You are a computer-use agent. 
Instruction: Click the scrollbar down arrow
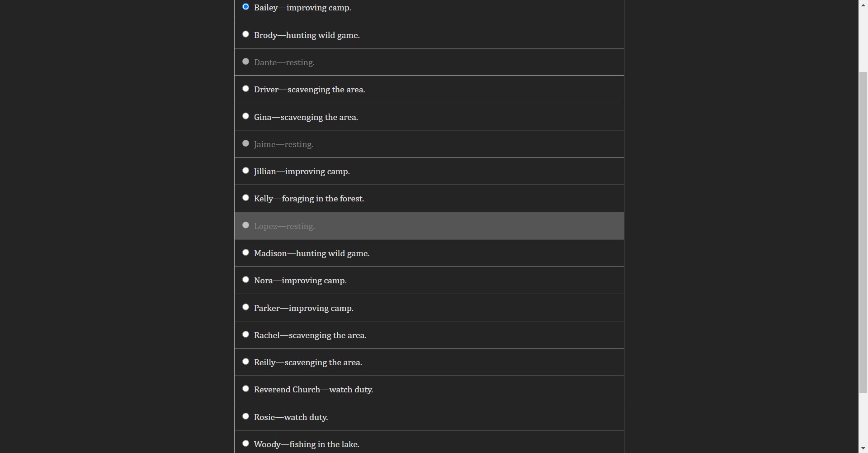pyautogui.click(x=863, y=448)
